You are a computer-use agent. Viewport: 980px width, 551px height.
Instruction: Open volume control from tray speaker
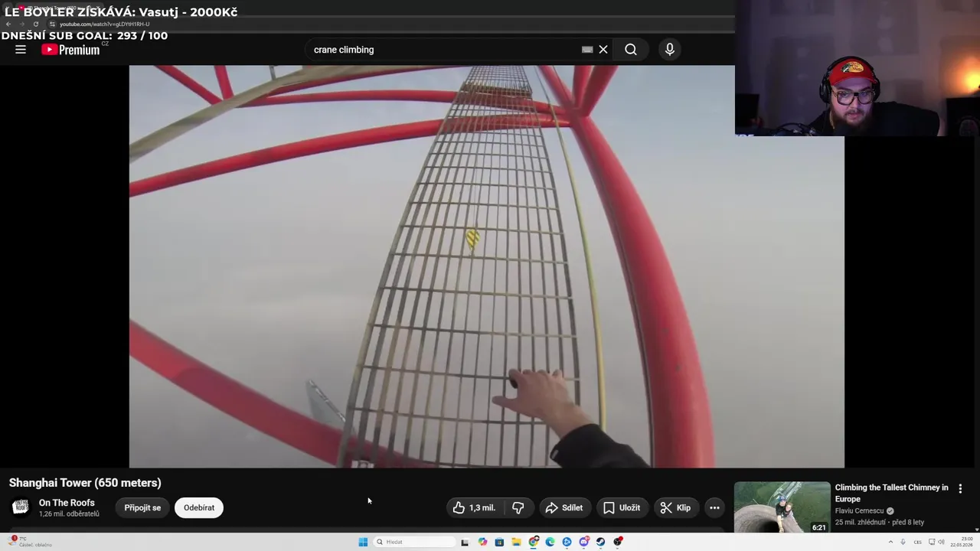(942, 542)
